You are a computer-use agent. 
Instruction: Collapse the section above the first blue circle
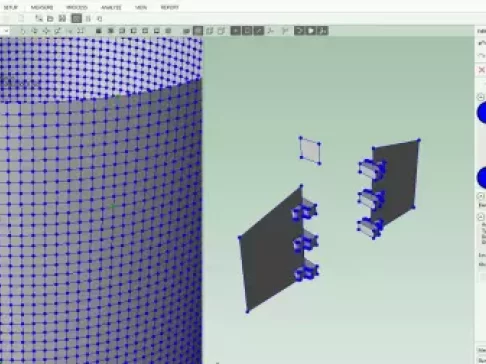tap(480, 97)
